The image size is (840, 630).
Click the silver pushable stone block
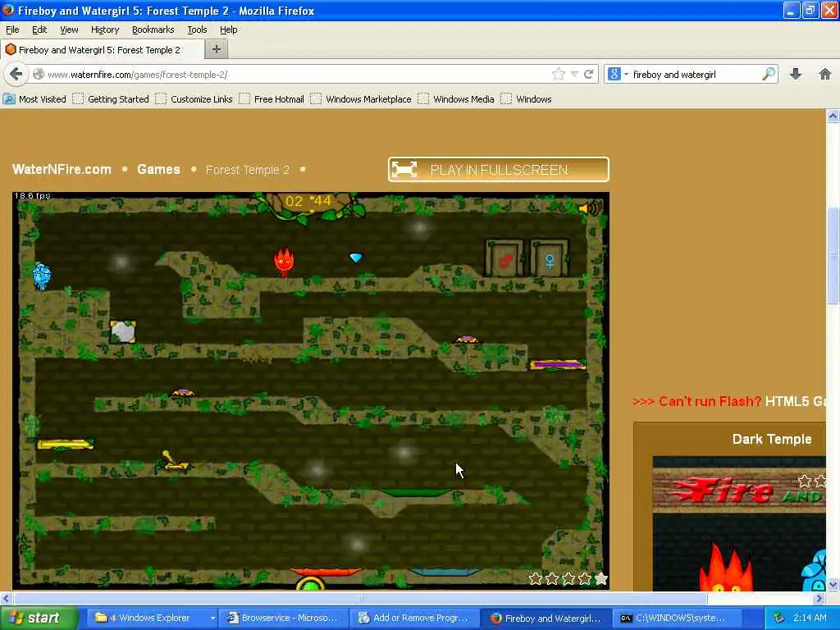(123, 331)
